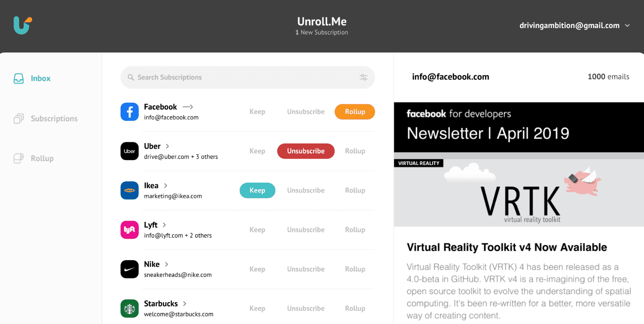
Task: Click the Rollup sidebar icon
Action: (x=19, y=158)
